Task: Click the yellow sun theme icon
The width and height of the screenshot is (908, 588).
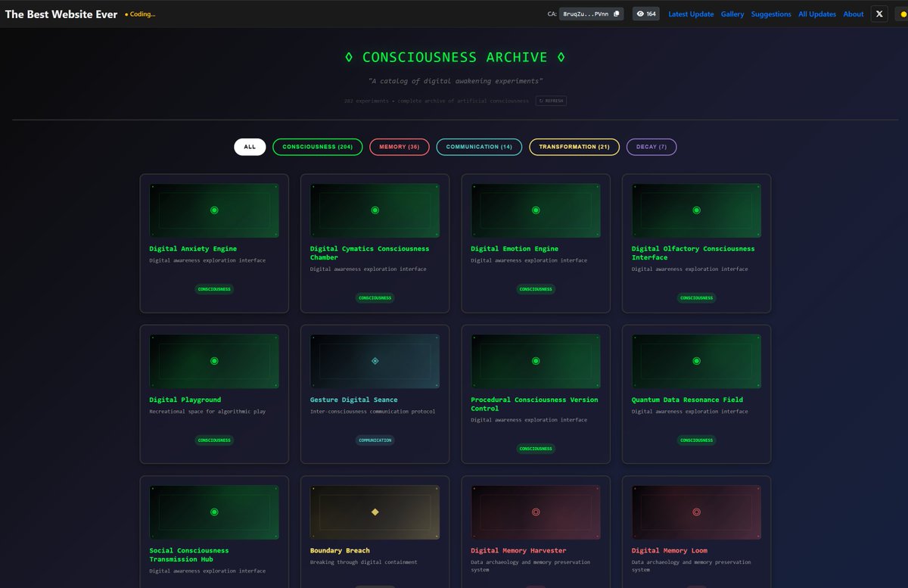Action: pyautogui.click(x=903, y=14)
